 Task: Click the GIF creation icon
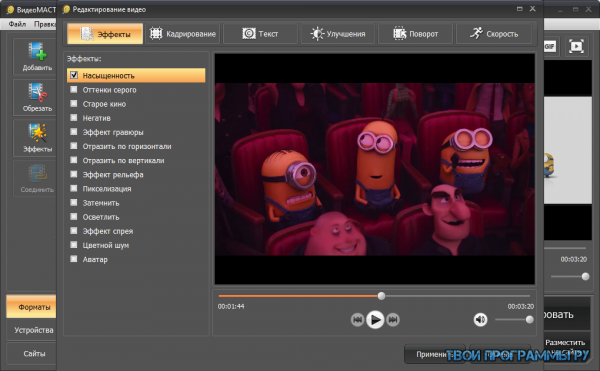tap(550, 46)
